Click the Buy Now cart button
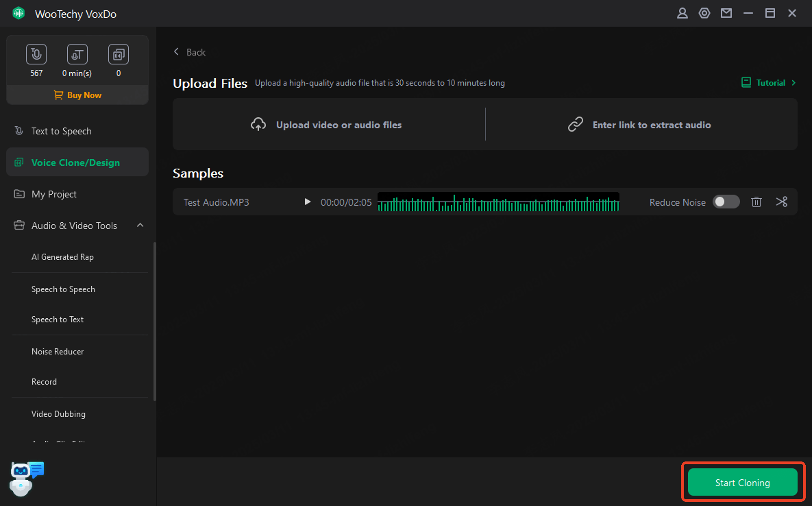Screen dimensions: 812x506 tap(77, 95)
